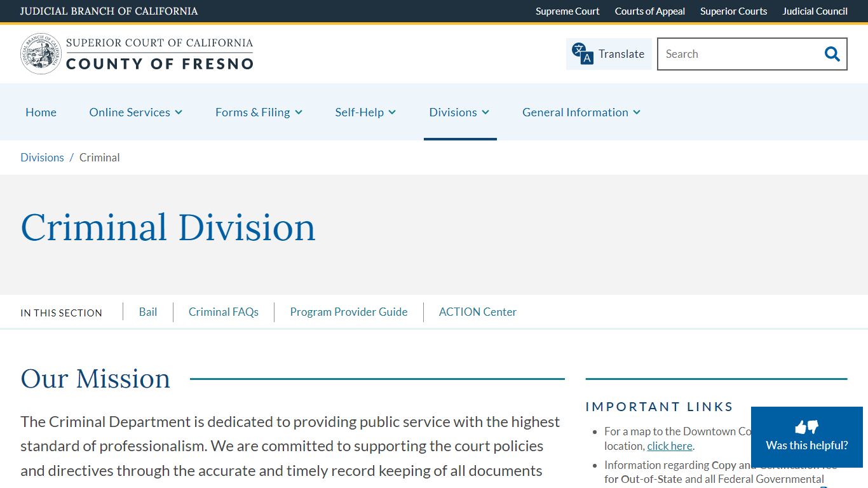Open the Program Provider Guide link
The width and height of the screenshot is (868, 488).
click(x=349, y=312)
